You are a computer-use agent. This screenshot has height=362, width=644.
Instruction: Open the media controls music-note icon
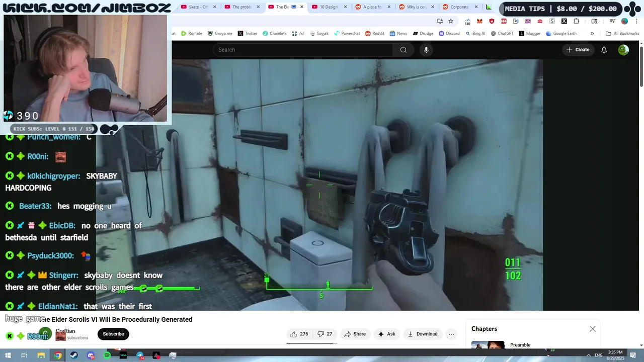tap(612, 21)
